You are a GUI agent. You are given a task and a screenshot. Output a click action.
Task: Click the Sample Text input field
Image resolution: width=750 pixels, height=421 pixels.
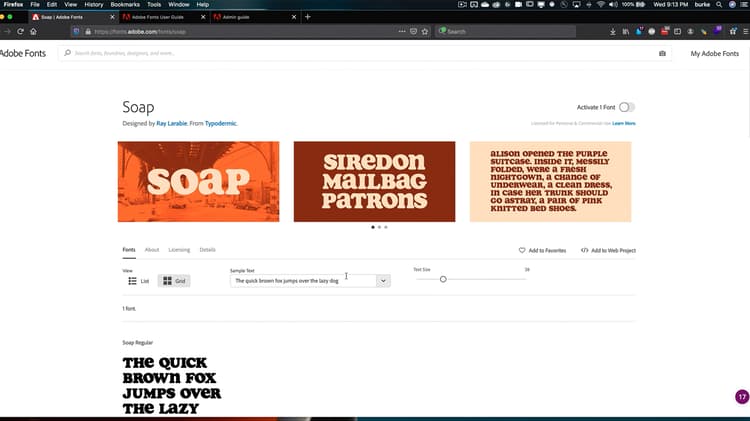[x=303, y=281]
